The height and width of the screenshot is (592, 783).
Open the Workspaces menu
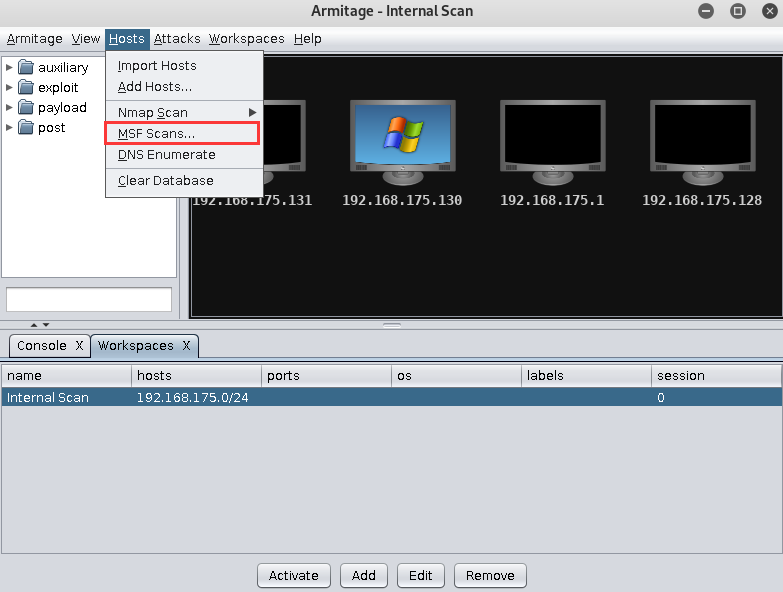[246, 38]
